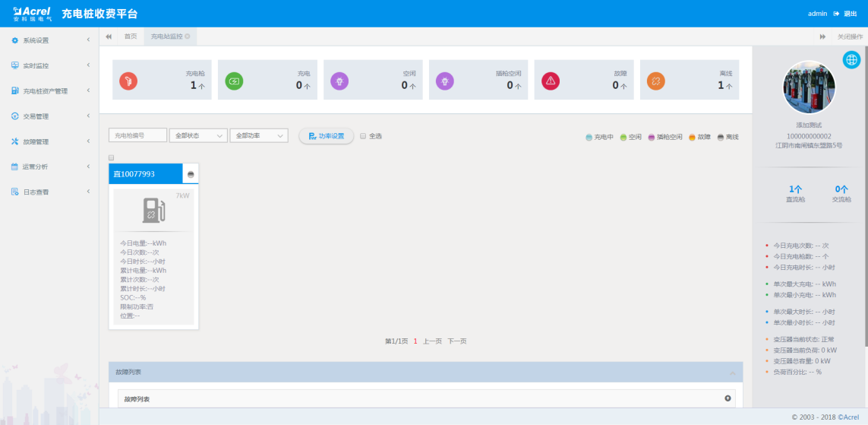The height and width of the screenshot is (425, 868).
Task: Go to 下一页
Action: [x=457, y=341]
